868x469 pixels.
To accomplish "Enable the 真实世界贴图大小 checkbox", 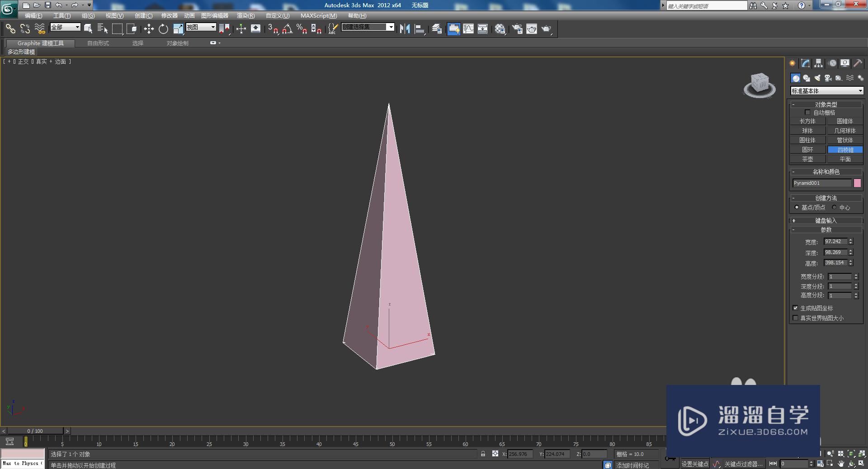I will coord(795,318).
